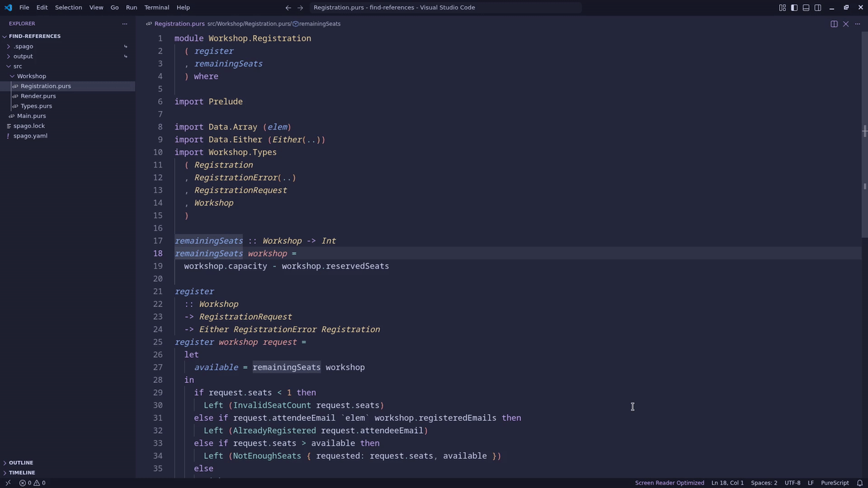Screen dimensions: 868x488
Task: Click the .spago folder git status badge
Action: [x=125, y=47]
